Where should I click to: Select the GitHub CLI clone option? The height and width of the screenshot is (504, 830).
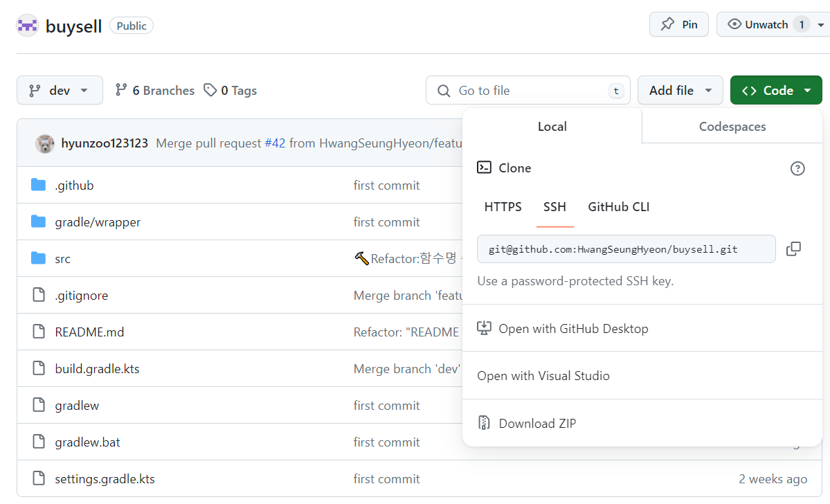click(619, 207)
